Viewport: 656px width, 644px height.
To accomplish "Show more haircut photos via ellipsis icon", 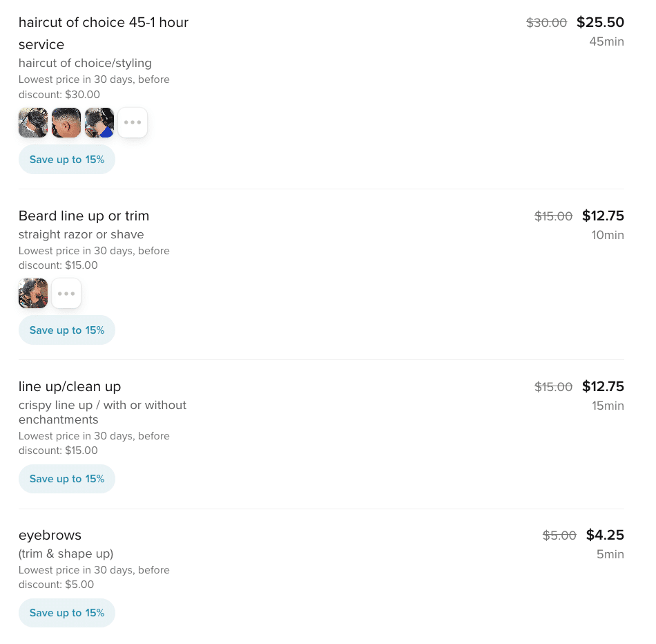I will click(133, 122).
